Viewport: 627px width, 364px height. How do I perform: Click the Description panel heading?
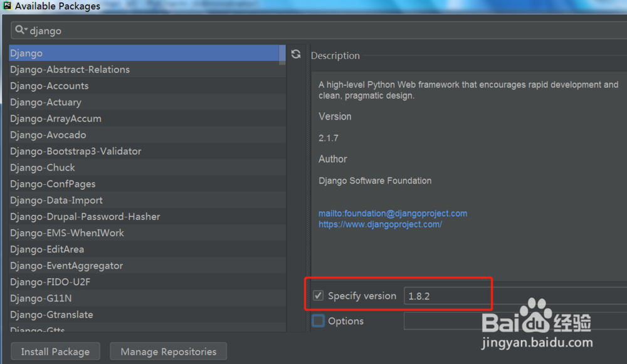335,56
